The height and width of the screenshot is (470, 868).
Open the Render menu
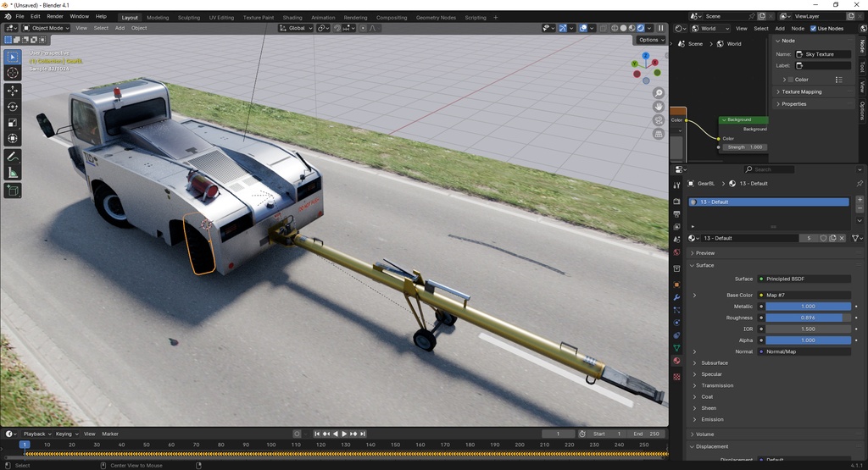pos(55,16)
